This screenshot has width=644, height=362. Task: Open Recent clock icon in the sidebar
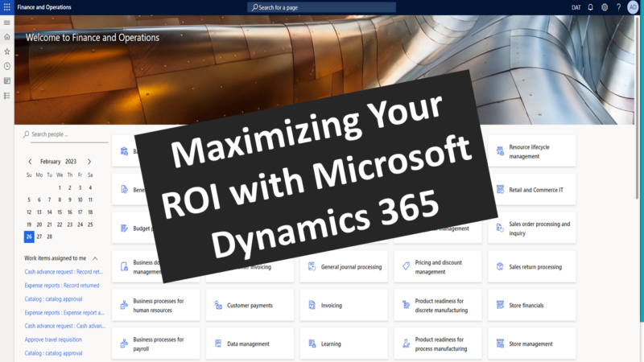pos(7,66)
